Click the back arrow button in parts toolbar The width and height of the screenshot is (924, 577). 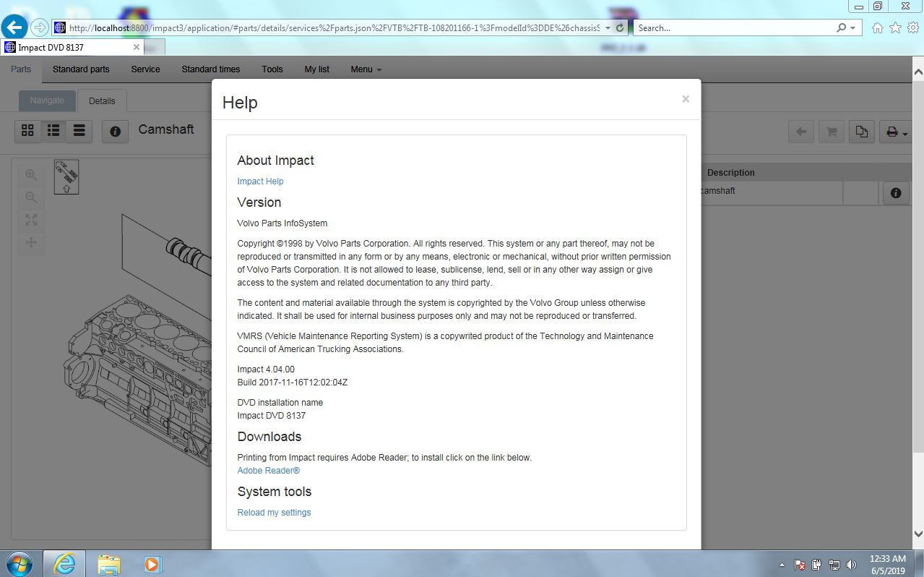coord(800,132)
